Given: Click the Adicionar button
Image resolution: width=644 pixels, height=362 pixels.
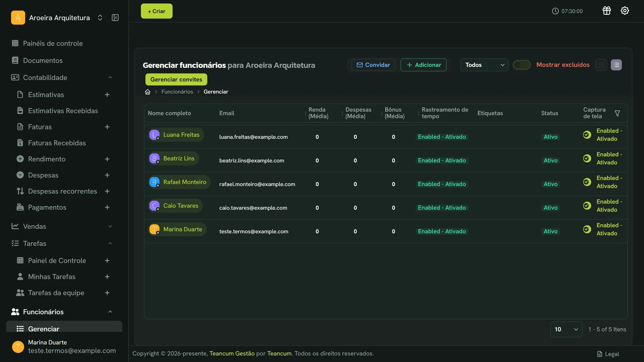Looking at the screenshot, I should click(x=424, y=65).
